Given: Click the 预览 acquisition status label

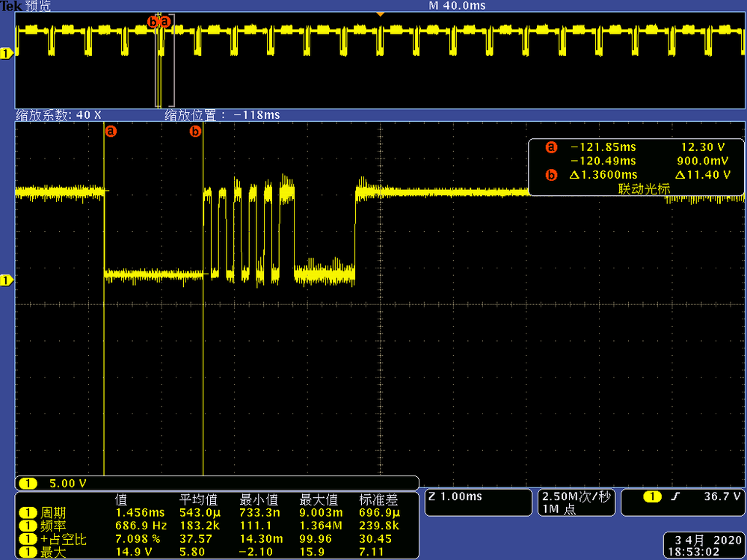Looking at the screenshot, I should point(37,6).
